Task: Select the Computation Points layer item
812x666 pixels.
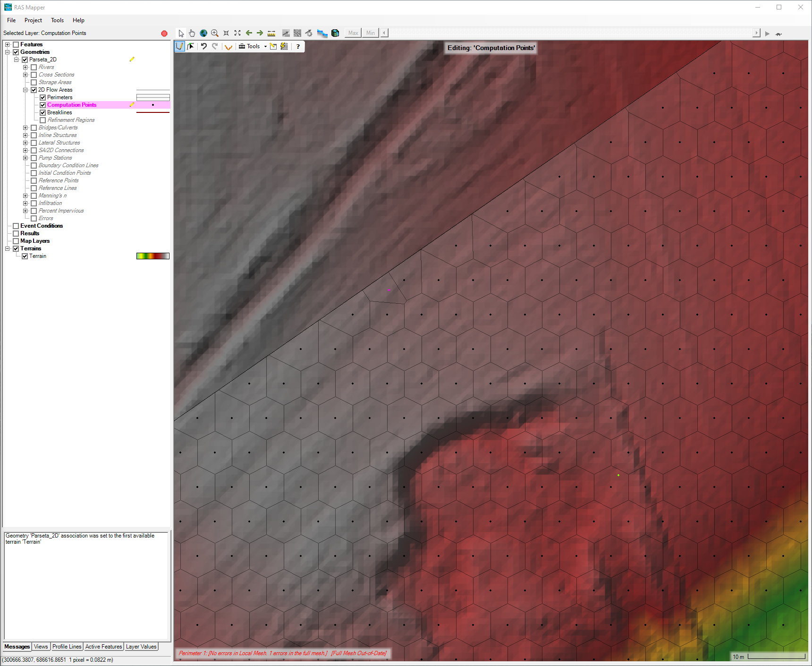Action: (72, 105)
